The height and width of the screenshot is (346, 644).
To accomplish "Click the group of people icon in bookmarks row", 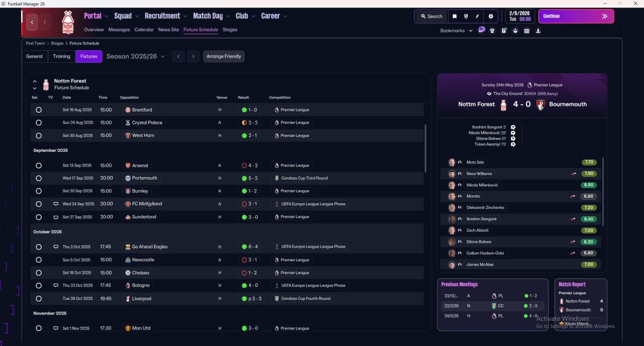I will tap(515, 31).
